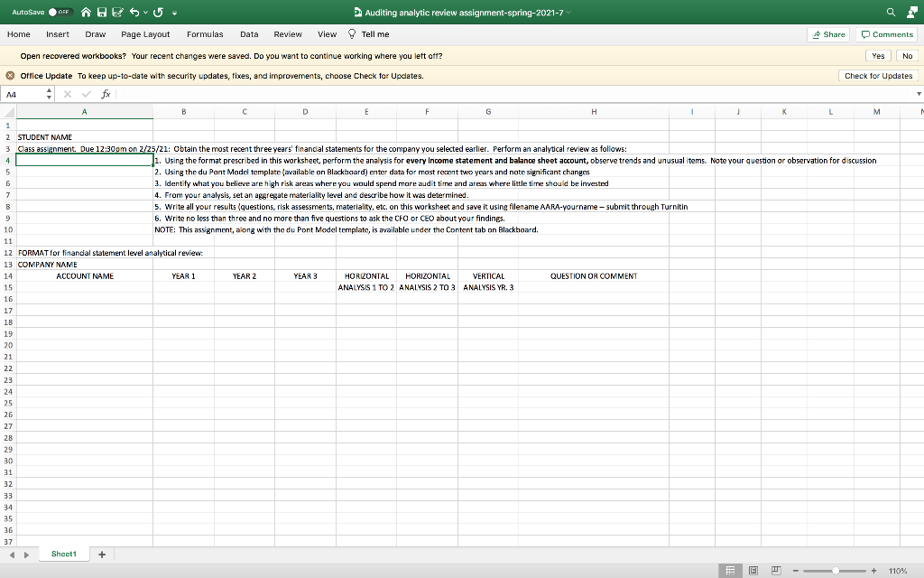Click the ACCOUNT NAME header cell
The width and height of the screenshot is (924, 578).
point(84,276)
